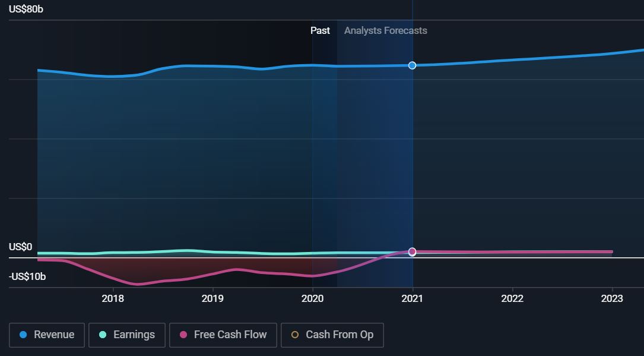This screenshot has height=356, width=644.
Task: Click the 2019 label on the x-axis
Action: 212,298
